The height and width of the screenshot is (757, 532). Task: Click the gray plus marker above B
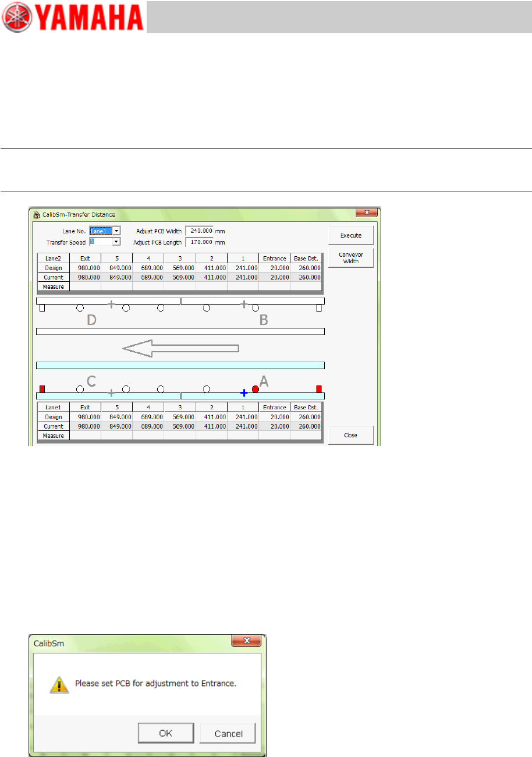coord(244,304)
